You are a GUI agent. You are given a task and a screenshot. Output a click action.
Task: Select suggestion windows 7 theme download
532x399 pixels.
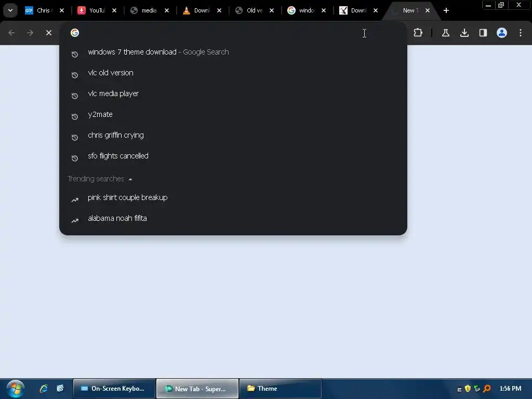pyautogui.click(x=233, y=52)
